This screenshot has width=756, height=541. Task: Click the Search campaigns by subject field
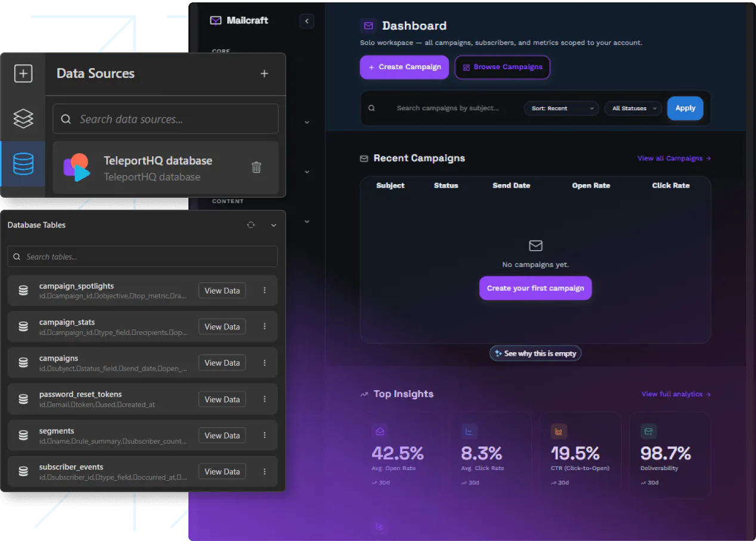coord(448,108)
